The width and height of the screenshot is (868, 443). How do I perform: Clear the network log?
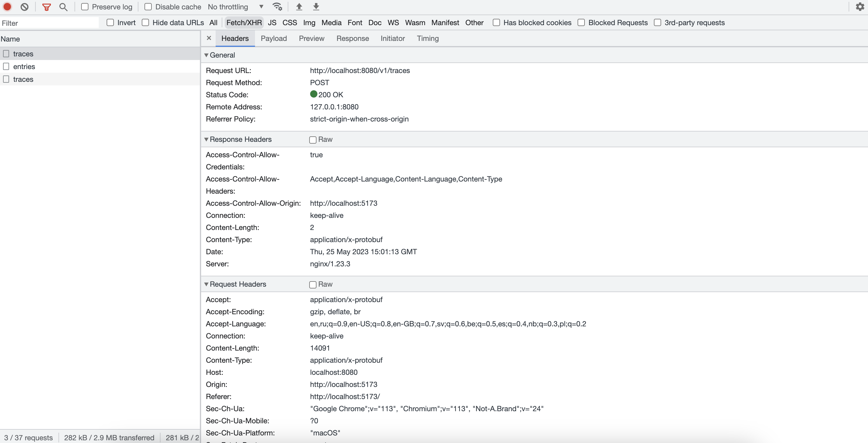pos(24,7)
